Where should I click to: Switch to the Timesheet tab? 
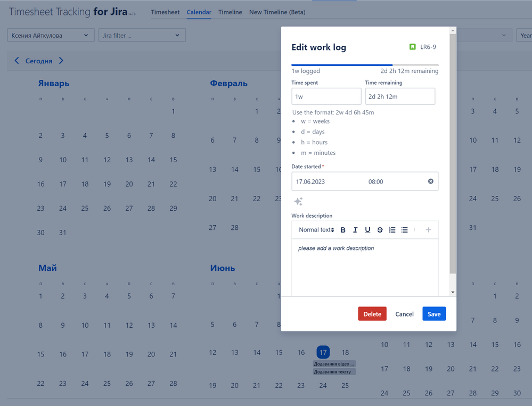pos(165,12)
